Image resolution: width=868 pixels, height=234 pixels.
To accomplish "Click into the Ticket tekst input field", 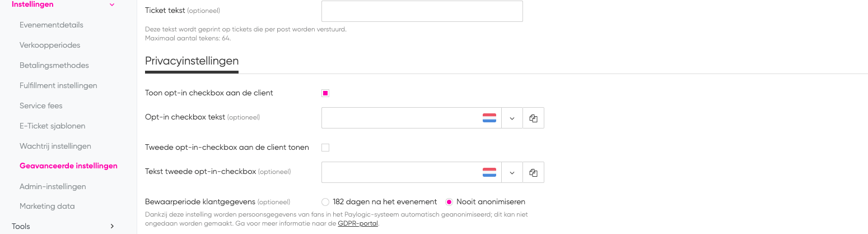I will click(x=422, y=11).
